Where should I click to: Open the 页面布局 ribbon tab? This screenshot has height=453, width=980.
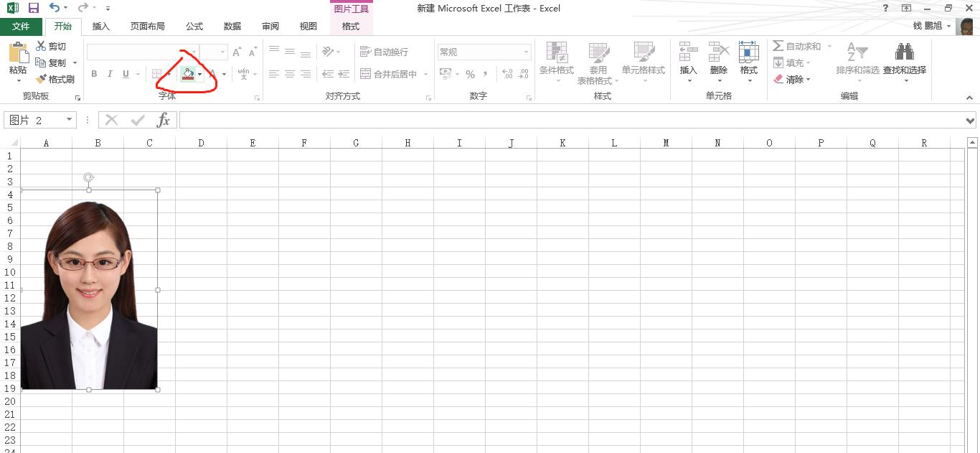pos(148,26)
